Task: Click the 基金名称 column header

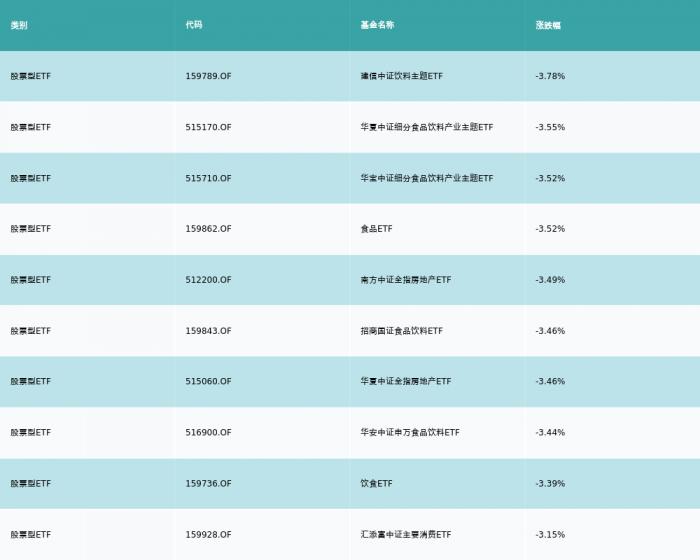Action: click(377, 25)
